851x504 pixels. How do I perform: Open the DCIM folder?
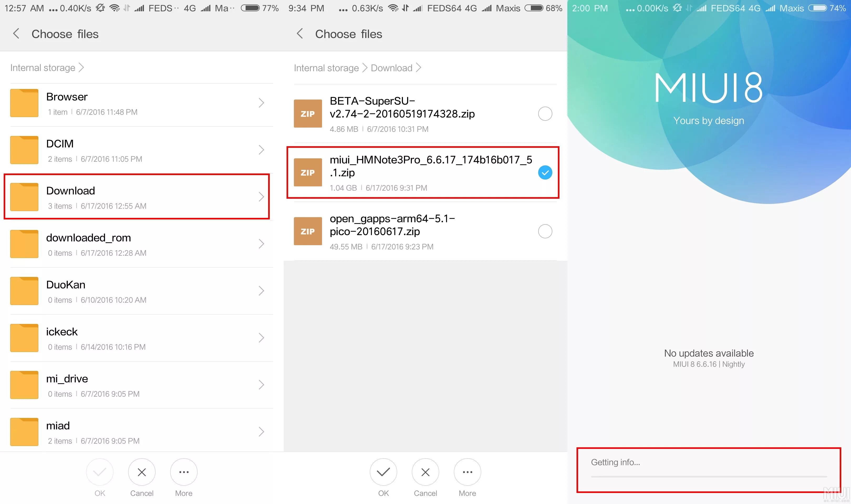pyautogui.click(x=136, y=150)
